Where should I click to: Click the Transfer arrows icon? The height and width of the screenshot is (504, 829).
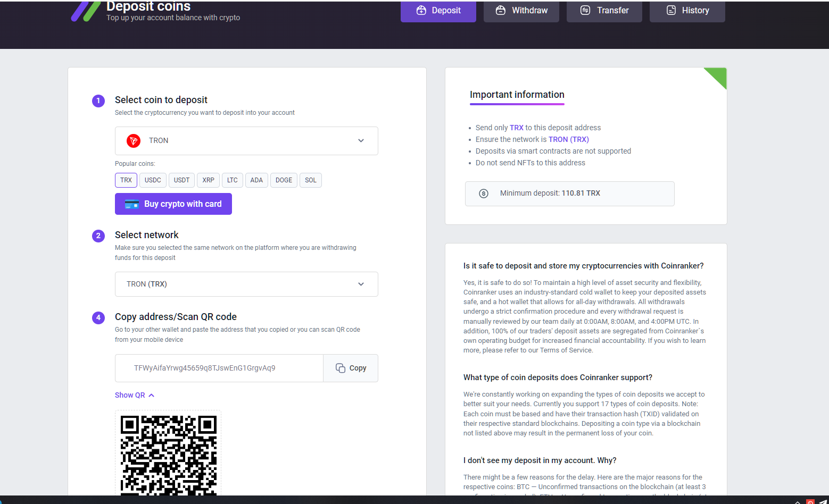point(586,10)
